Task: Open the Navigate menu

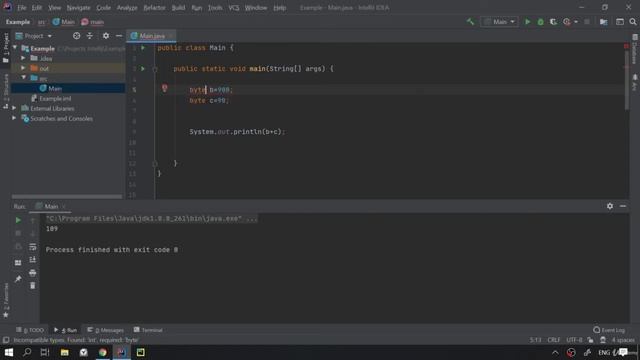Action: tap(78, 8)
